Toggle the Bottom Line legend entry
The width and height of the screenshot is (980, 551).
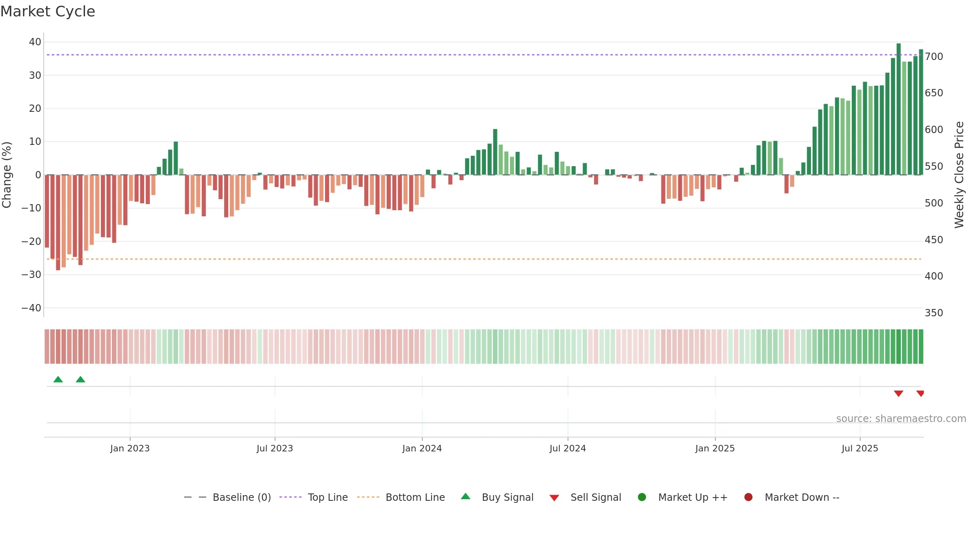tap(401, 497)
